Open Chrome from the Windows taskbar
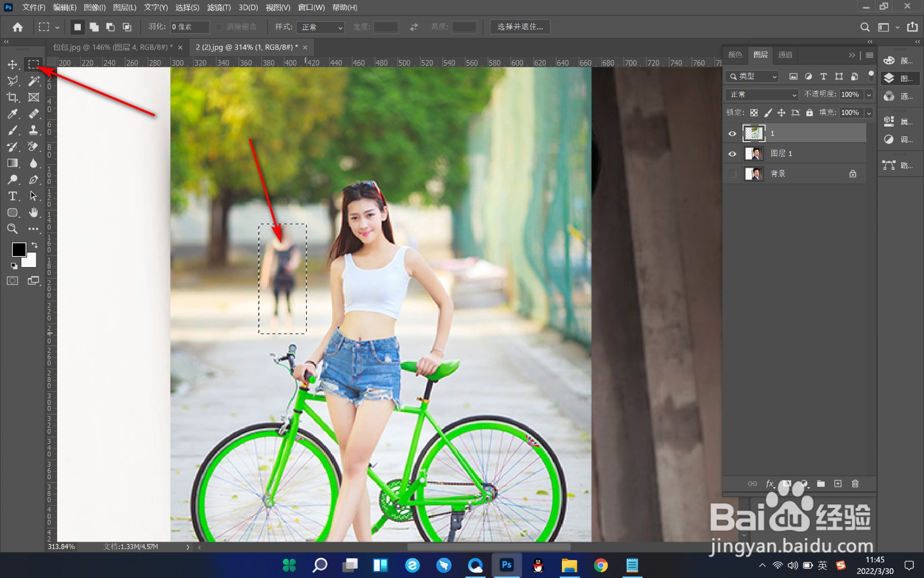This screenshot has width=924, height=578. pos(601,565)
